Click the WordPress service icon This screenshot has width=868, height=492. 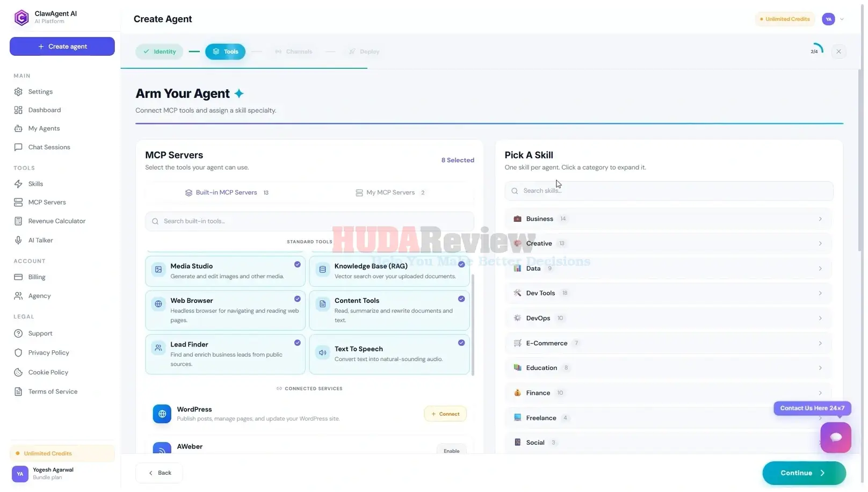click(162, 414)
